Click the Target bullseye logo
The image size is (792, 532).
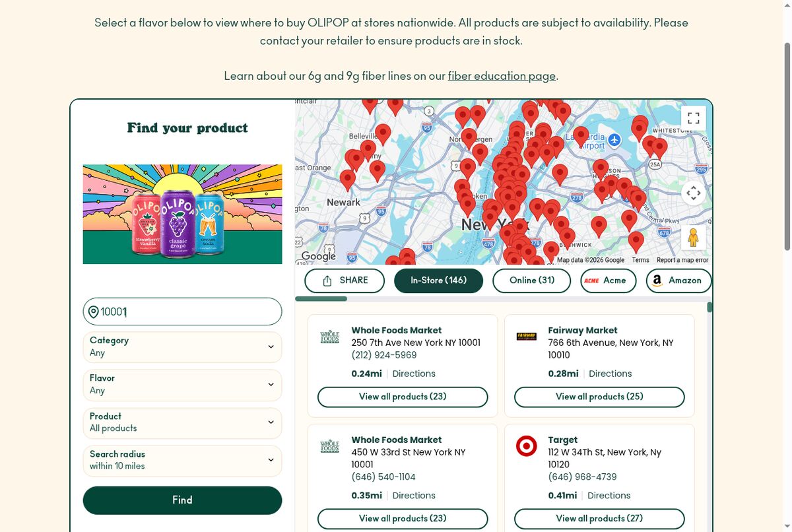[526, 446]
